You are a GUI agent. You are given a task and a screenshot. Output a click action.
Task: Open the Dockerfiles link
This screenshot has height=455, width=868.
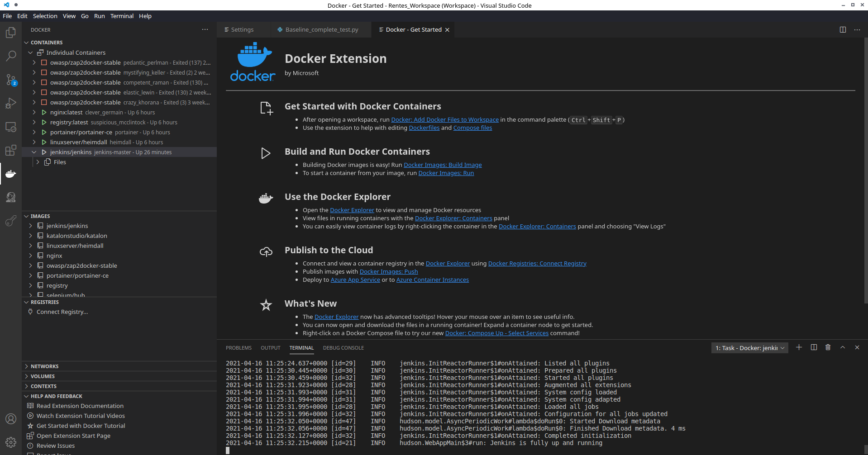[x=424, y=128]
